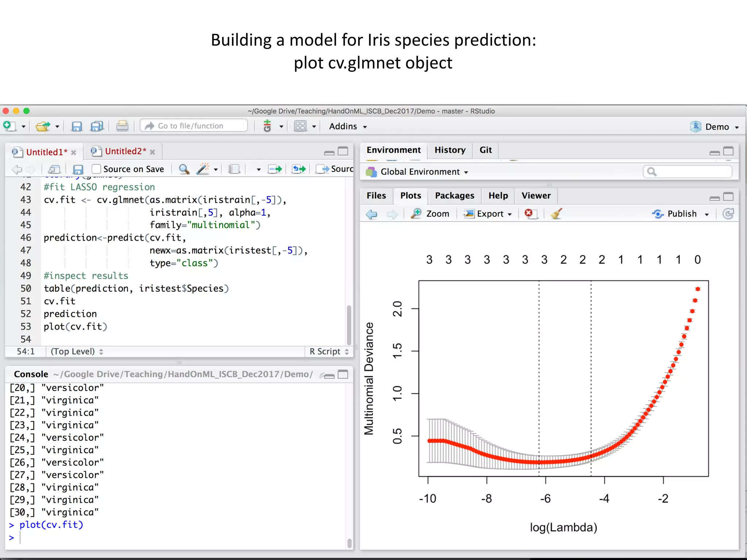This screenshot has height=560, width=747.
Task: Refresh current plot icon
Action: [x=728, y=214]
